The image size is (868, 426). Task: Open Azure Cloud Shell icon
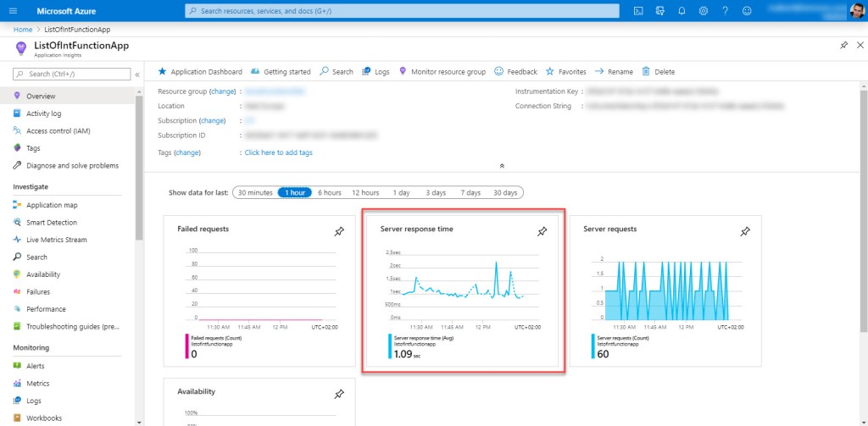point(637,11)
